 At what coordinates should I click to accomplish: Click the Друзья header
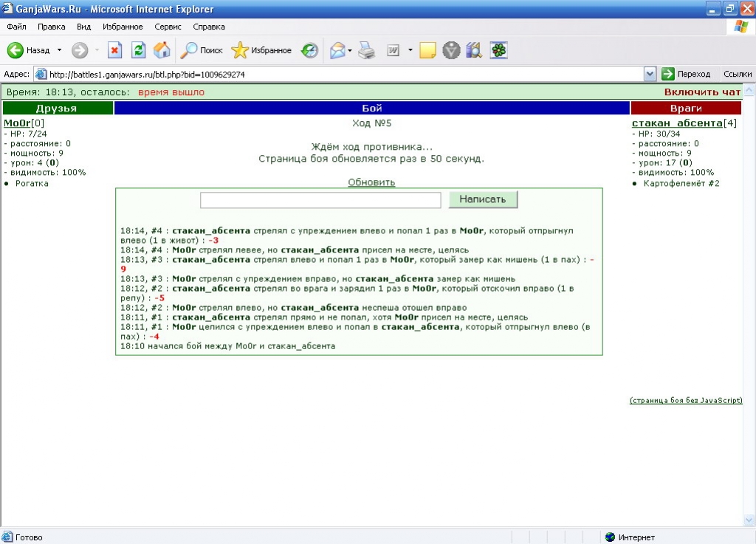58,108
